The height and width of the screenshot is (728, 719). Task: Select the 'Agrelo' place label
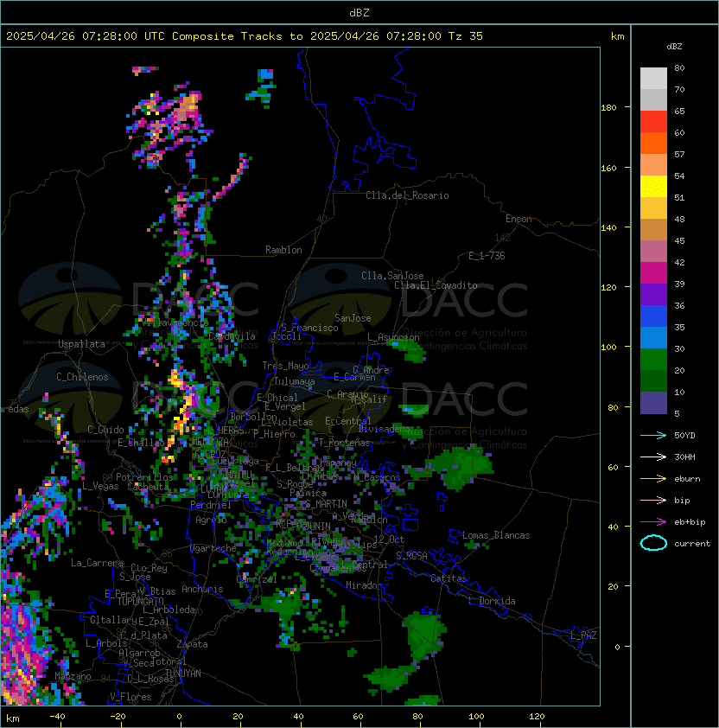[211, 520]
